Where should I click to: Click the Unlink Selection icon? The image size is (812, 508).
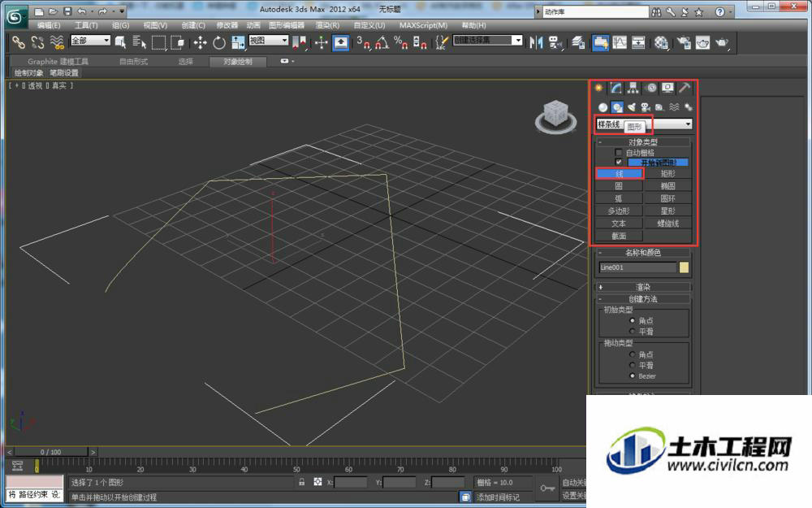pos(37,42)
